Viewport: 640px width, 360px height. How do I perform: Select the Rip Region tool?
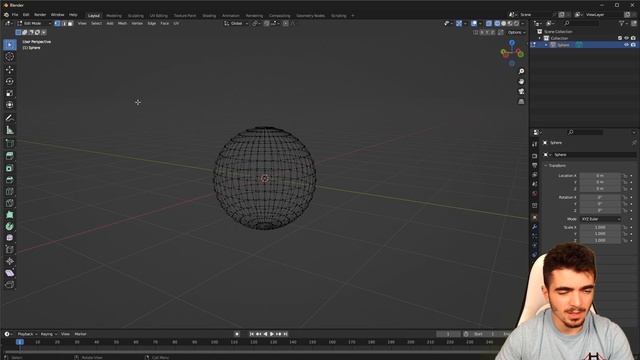click(10, 284)
